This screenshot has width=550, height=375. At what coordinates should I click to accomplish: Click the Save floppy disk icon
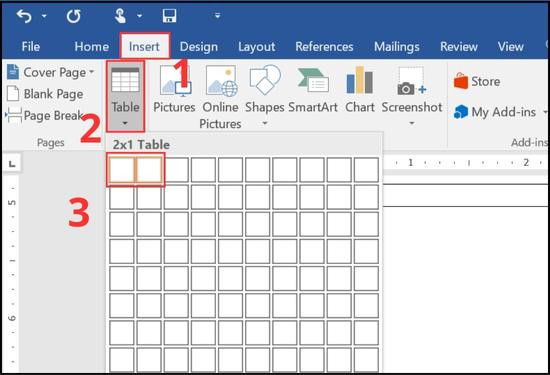click(x=169, y=16)
